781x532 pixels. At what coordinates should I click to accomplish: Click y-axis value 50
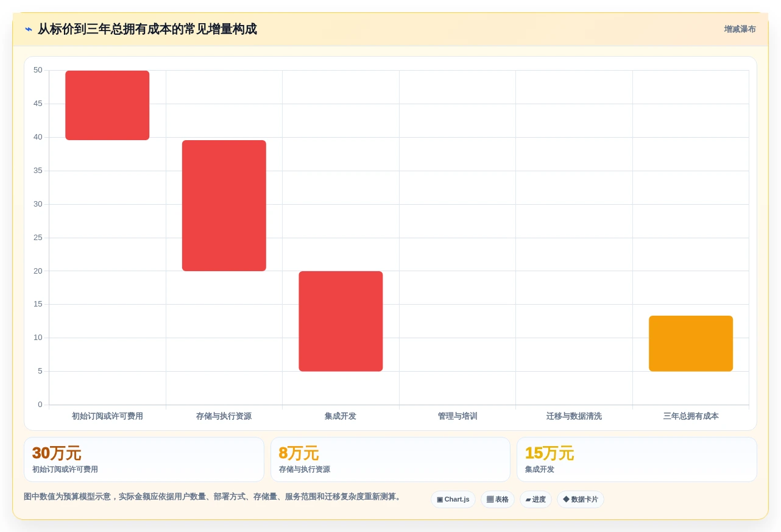[38, 70]
